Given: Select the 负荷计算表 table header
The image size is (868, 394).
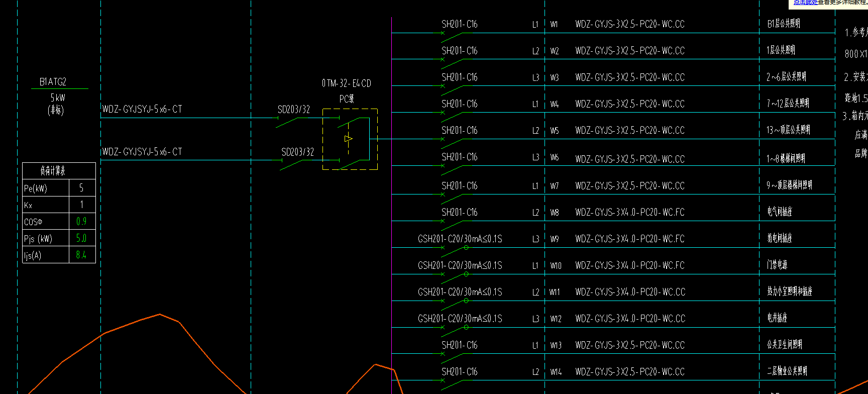Looking at the screenshot, I should coord(53,171).
